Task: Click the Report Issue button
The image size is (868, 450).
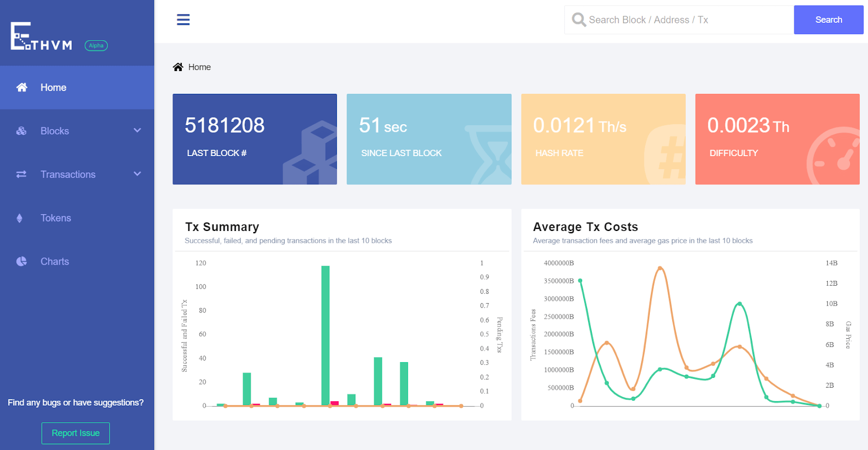Action: 75,433
